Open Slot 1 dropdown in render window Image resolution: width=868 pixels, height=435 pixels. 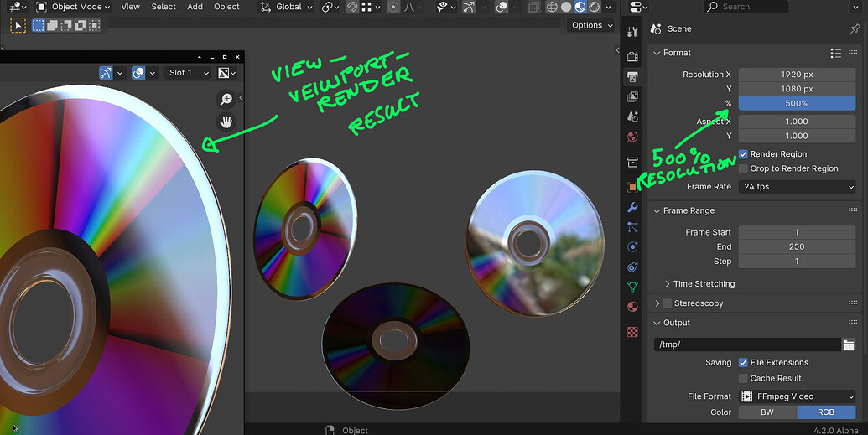point(188,72)
